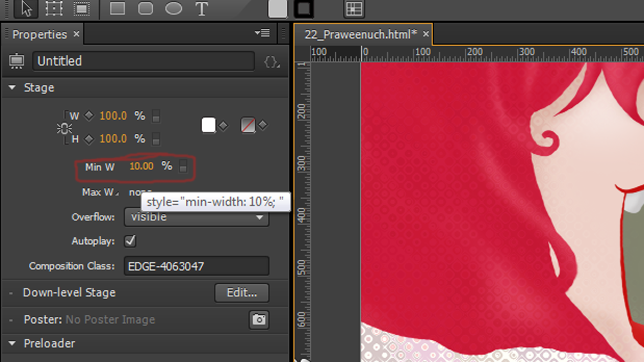
Task: Open toolbar background color swatch
Action: (x=278, y=8)
